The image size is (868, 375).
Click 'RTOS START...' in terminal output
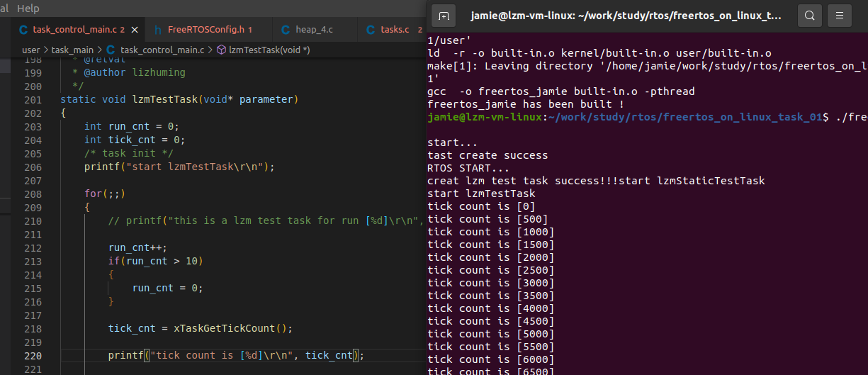(468, 168)
